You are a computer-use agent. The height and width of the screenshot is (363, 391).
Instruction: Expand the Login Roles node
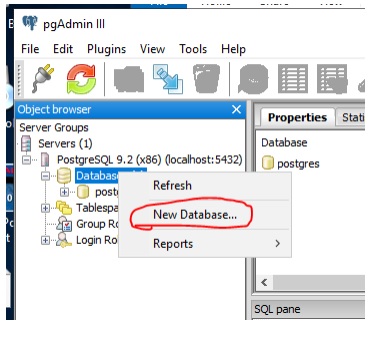[x=45, y=240]
